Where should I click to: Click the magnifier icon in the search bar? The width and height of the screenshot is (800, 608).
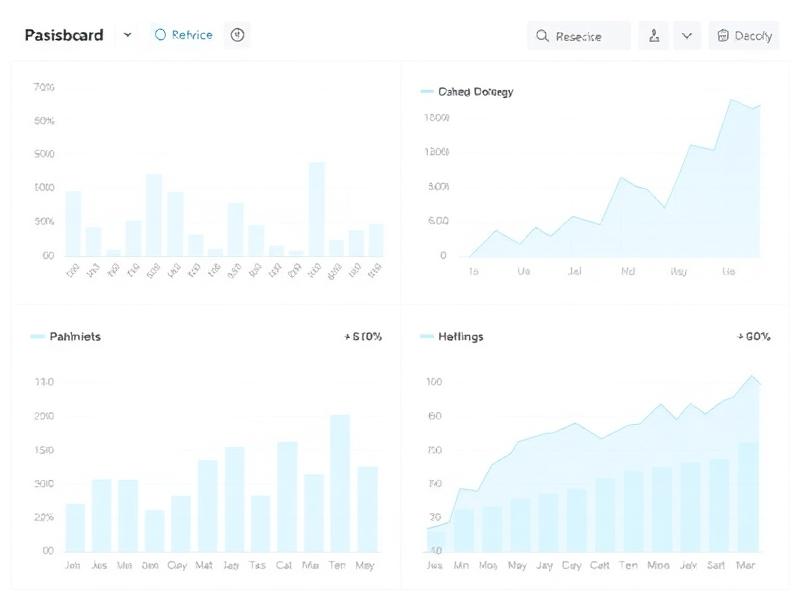tap(541, 35)
